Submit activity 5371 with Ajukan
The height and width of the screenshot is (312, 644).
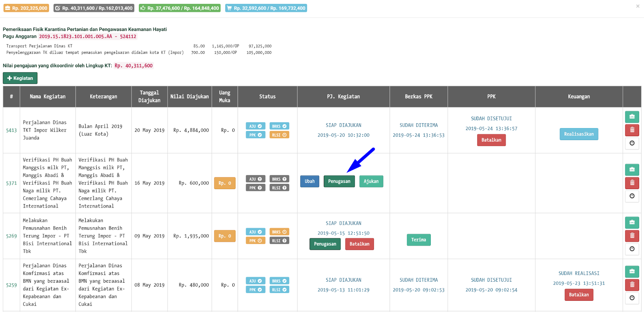coord(371,181)
